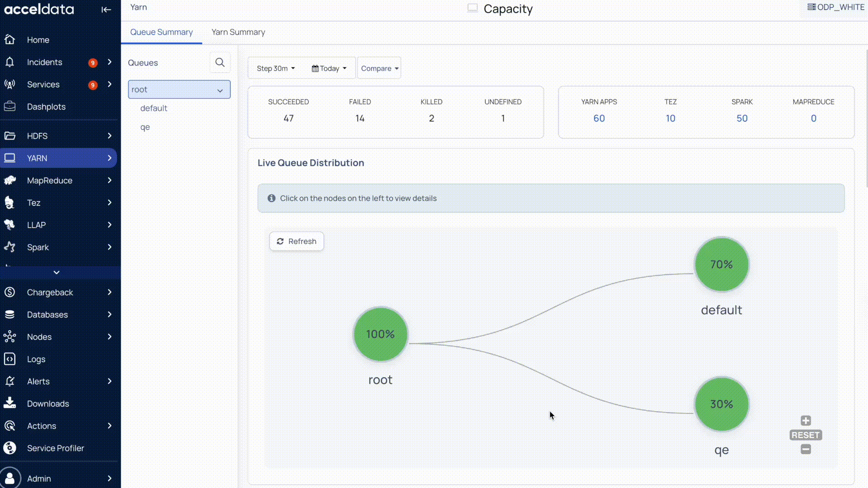This screenshot has height=488, width=868.
Task: Click the 30% qe queue node
Action: pyautogui.click(x=721, y=404)
